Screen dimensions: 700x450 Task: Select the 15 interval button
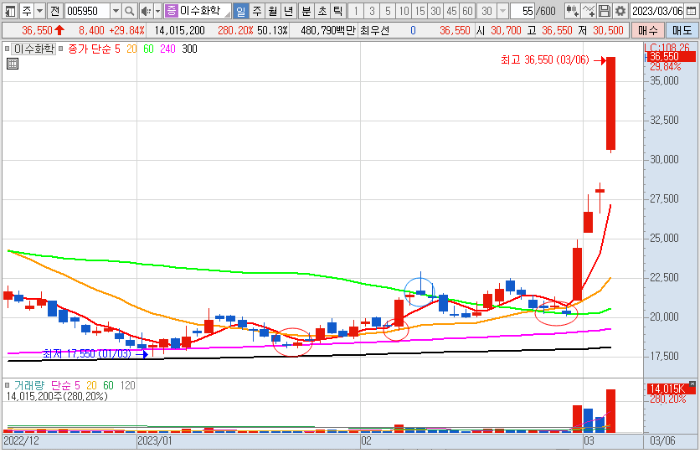coord(420,10)
